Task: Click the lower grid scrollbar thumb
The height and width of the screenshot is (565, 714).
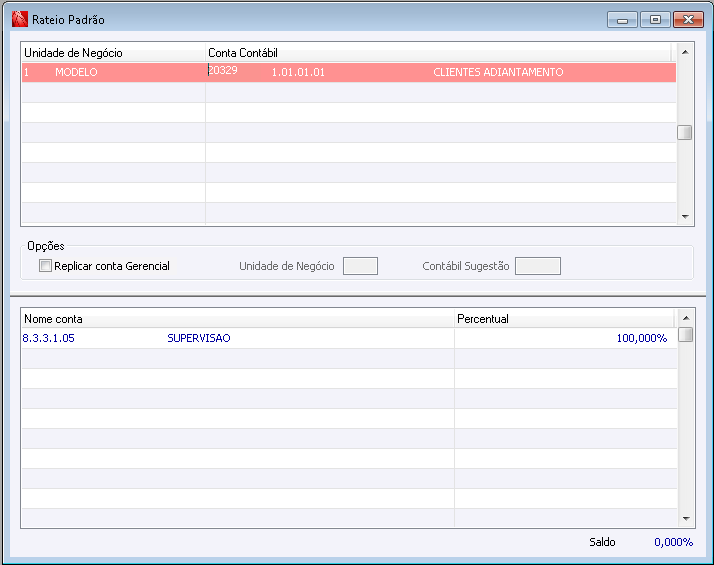Action: tap(685, 334)
